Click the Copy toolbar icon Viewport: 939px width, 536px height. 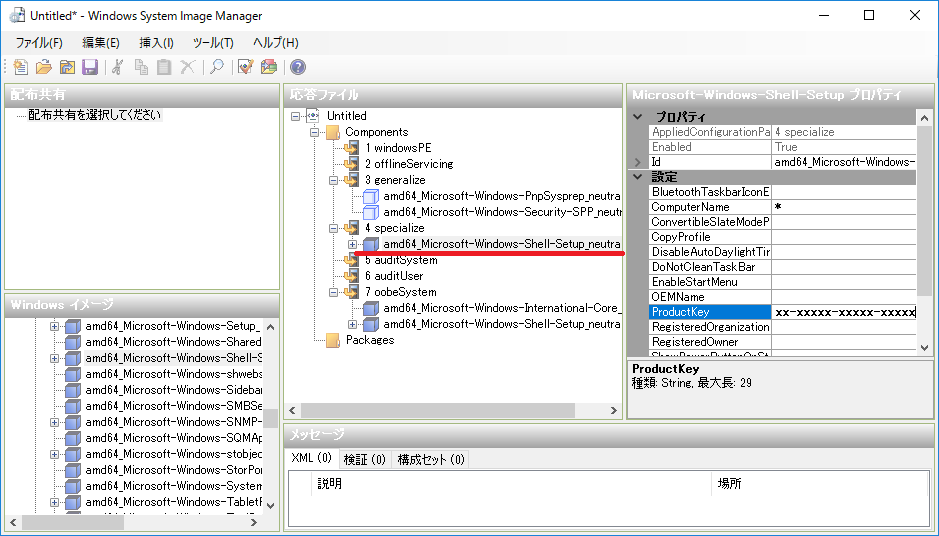tap(141, 67)
